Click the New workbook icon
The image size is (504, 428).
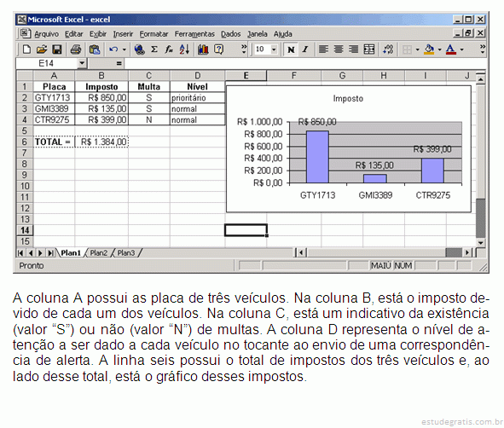(26, 49)
